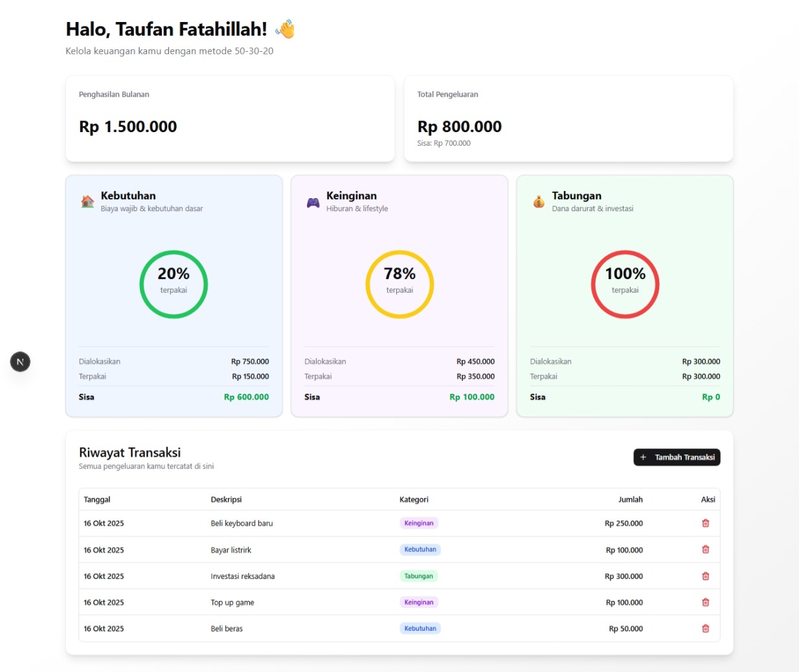Select the 'Kebutuhan' badge for Bayar listrirk

click(420, 549)
